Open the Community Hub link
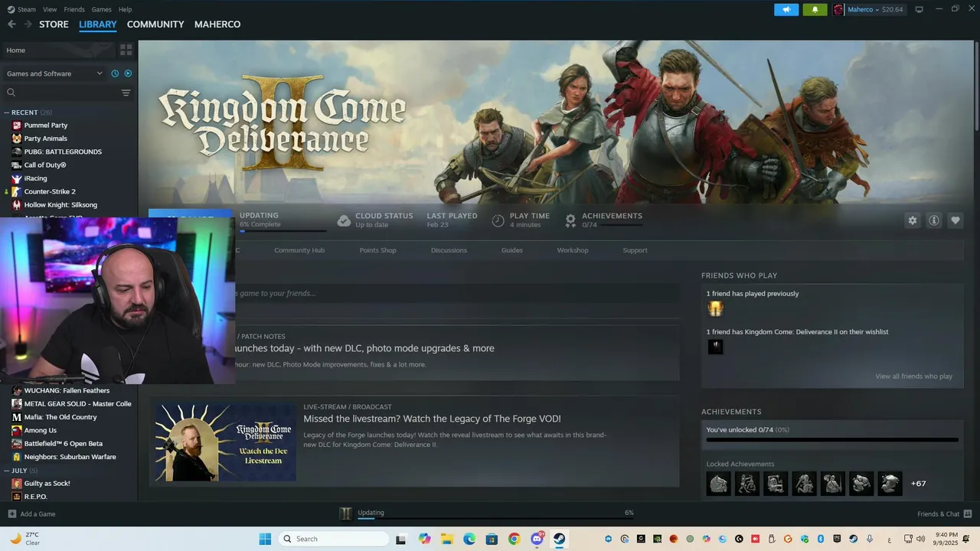Viewport: 980px width, 551px height. (299, 250)
